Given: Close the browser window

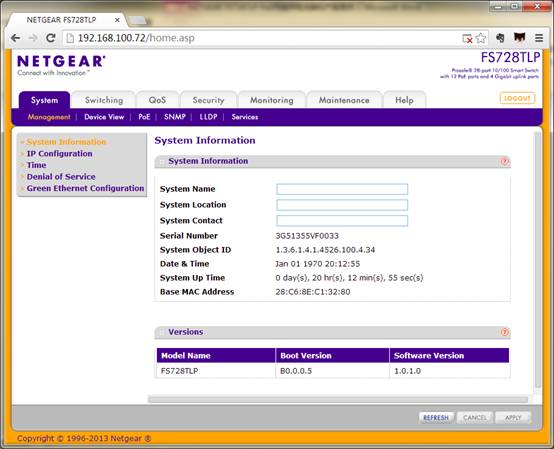Looking at the screenshot, I should 537,6.
